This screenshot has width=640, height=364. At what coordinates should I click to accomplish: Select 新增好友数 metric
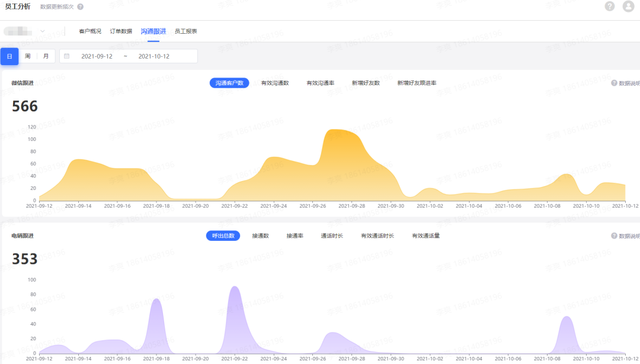click(x=366, y=83)
